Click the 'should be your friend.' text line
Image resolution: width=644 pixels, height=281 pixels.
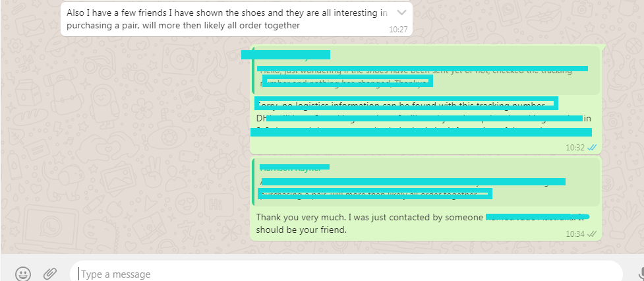(x=301, y=230)
